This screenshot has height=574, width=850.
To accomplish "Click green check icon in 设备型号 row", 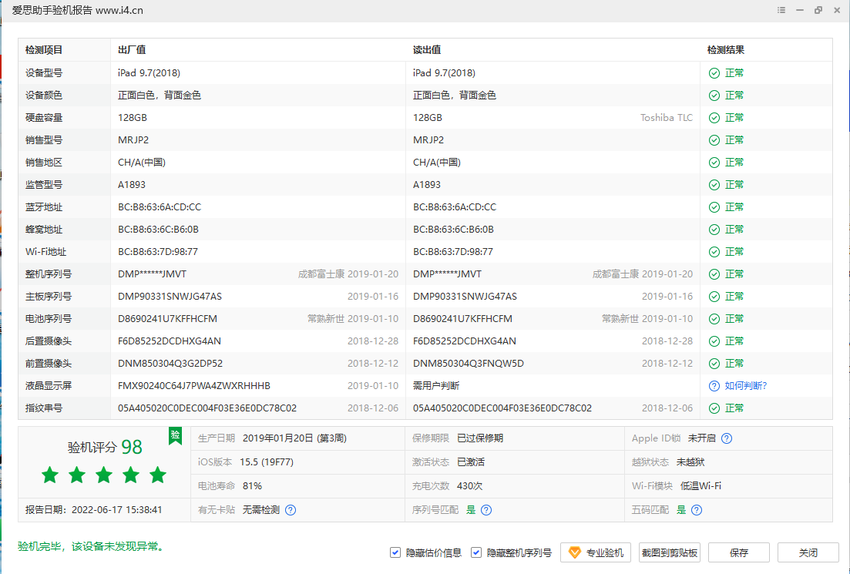I will pyautogui.click(x=714, y=73).
